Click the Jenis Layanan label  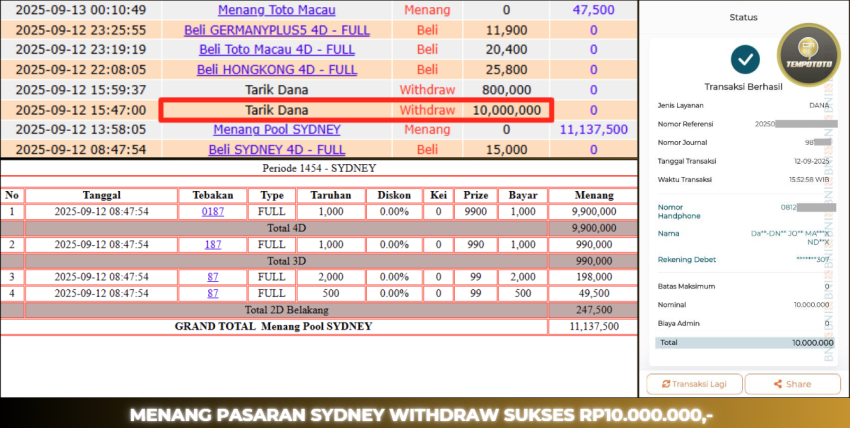(x=678, y=106)
